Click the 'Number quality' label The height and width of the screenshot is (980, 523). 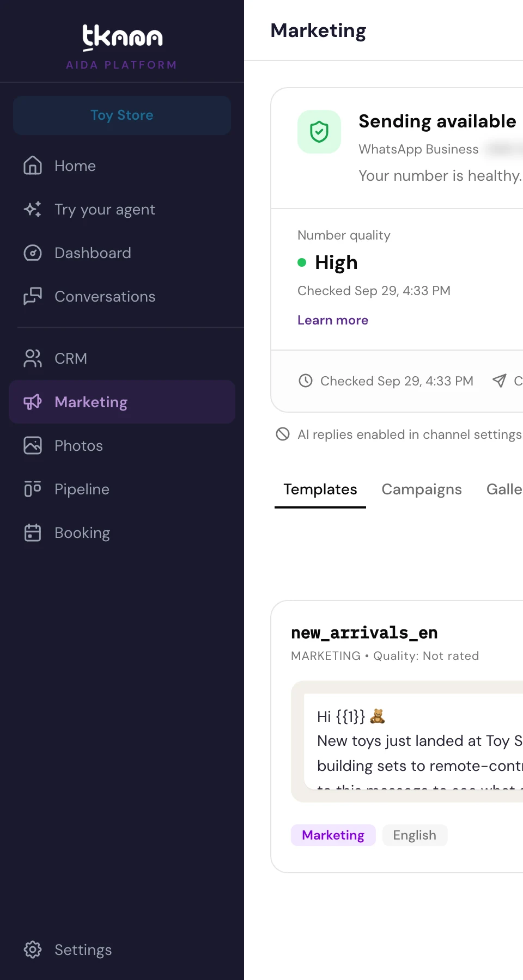[344, 235]
